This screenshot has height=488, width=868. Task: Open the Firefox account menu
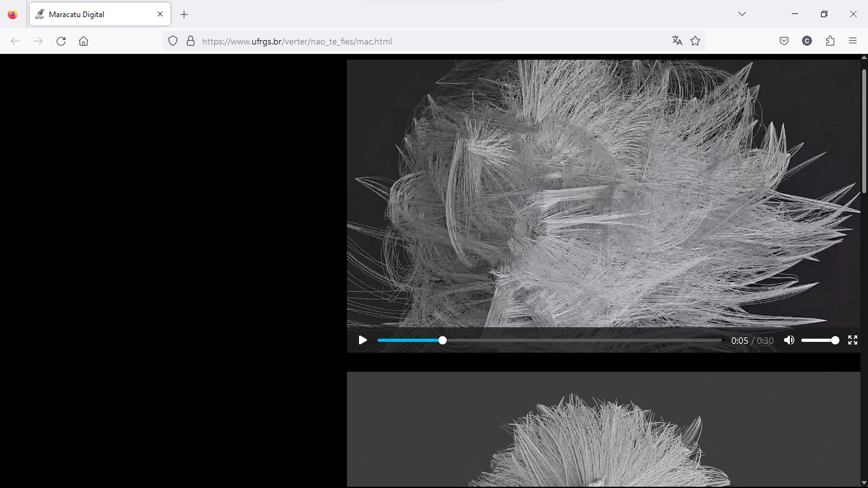click(x=807, y=41)
